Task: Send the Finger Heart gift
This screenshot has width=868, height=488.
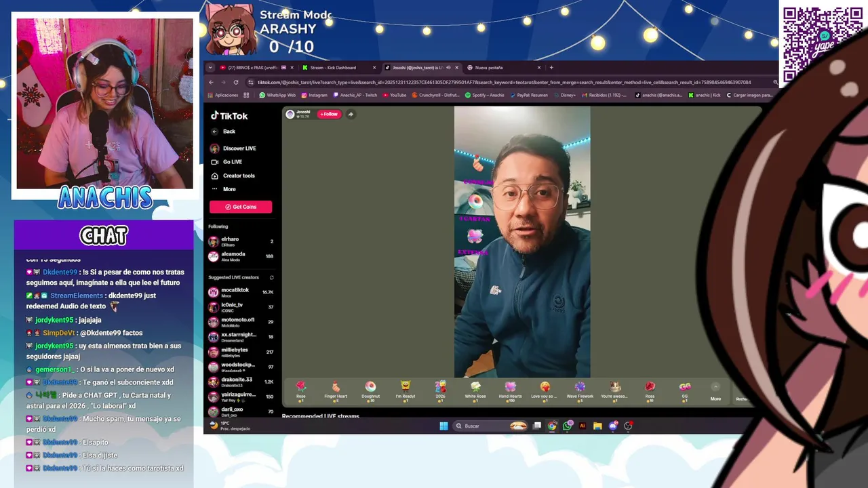Action: tap(336, 391)
